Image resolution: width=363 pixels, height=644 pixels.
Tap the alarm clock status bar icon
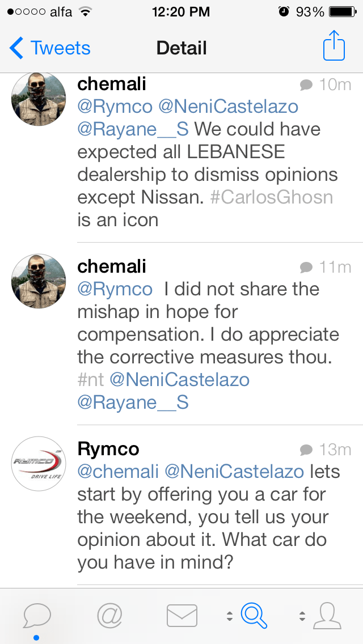pyautogui.click(x=283, y=11)
